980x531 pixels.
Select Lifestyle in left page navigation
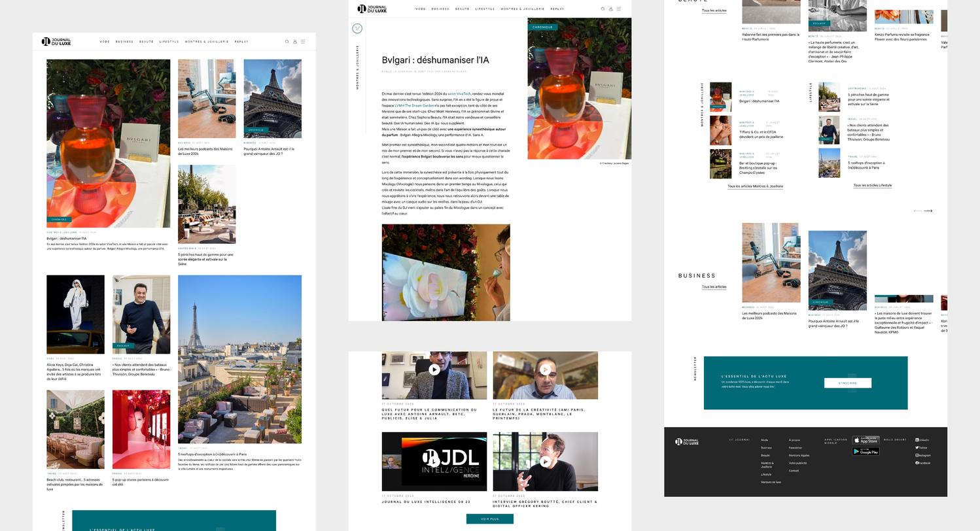point(169,42)
